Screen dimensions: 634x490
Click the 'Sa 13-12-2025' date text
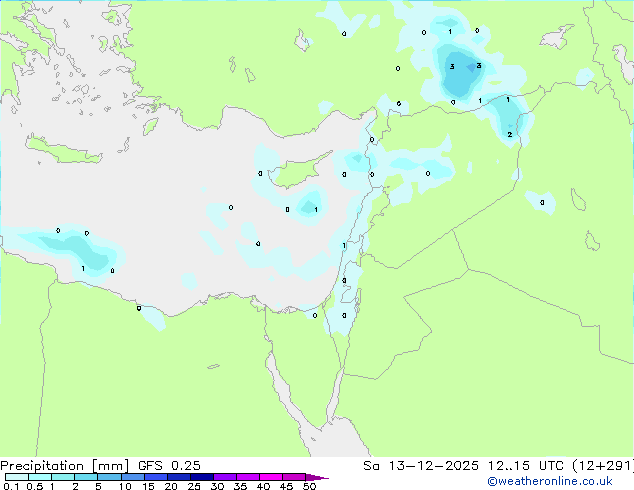(421, 466)
